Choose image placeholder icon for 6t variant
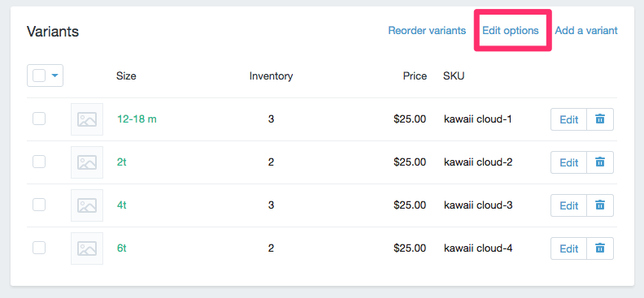The height and width of the screenshot is (298, 644). click(x=87, y=248)
